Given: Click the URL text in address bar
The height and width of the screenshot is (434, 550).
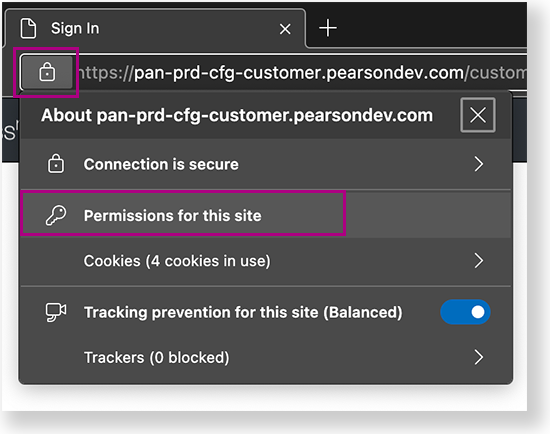Looking at the screenshot, I should pyautogui.click(x=302, y=73).
